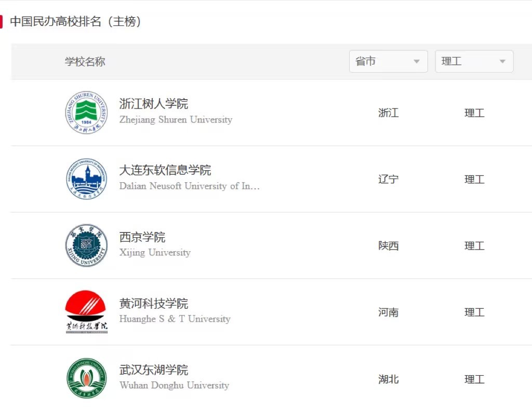The height and width of the screenshot is (411, 532).
Task: Click the 陕西 province cell for Xijing
Action: tap(388, 246)
